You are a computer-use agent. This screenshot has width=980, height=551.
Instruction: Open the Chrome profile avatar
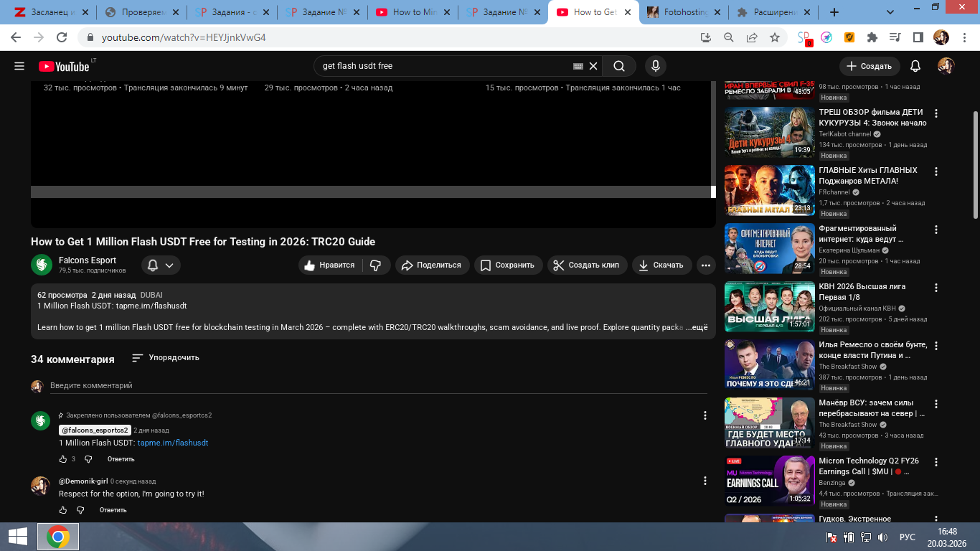(941, 37)
